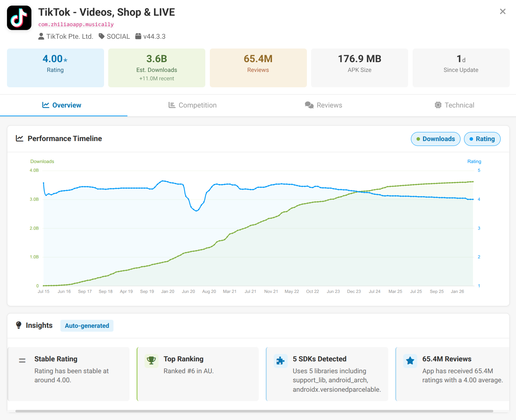Click the Technical tab chip icon

(438, 105)
